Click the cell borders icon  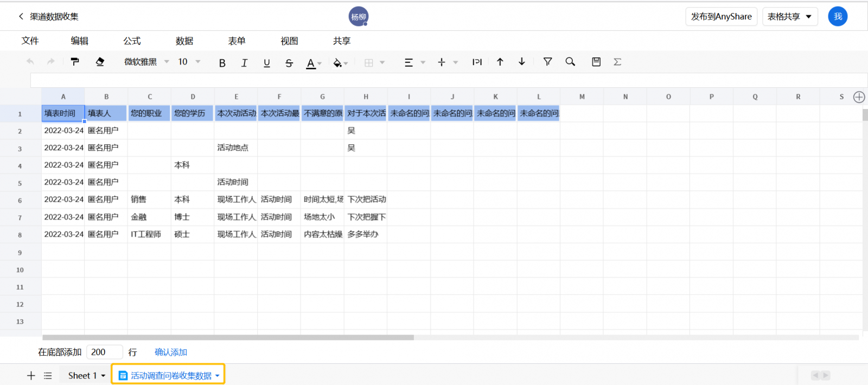(x=369, y=62)
